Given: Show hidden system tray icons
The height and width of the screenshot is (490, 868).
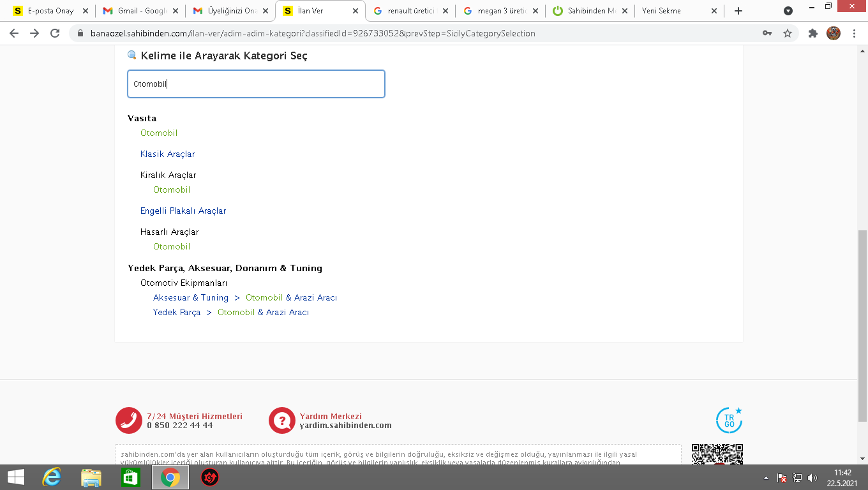Looking at the screenshot, I should [x=767, y=478].
